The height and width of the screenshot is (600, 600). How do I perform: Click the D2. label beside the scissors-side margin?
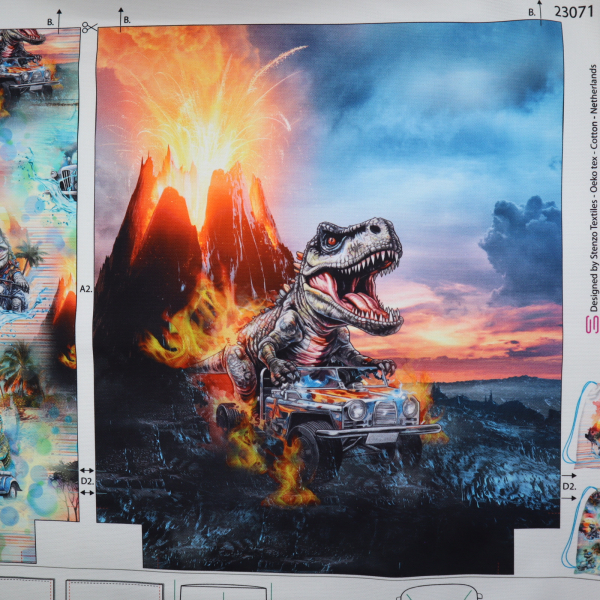tap(87, 481)
